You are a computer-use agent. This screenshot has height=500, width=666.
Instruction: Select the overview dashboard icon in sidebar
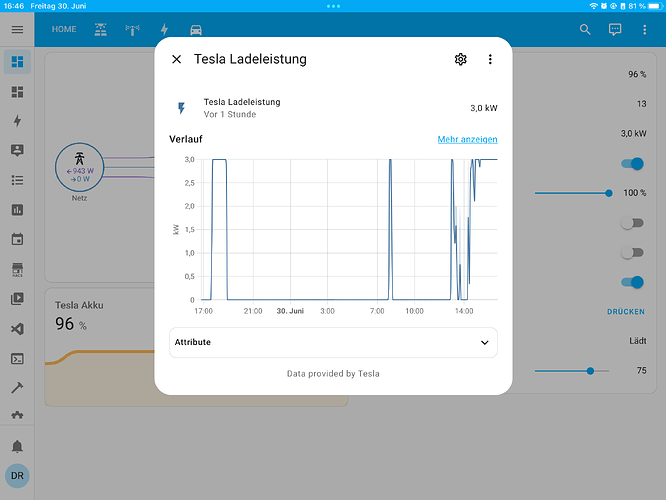pyautogui.click(x=17, y=62)
